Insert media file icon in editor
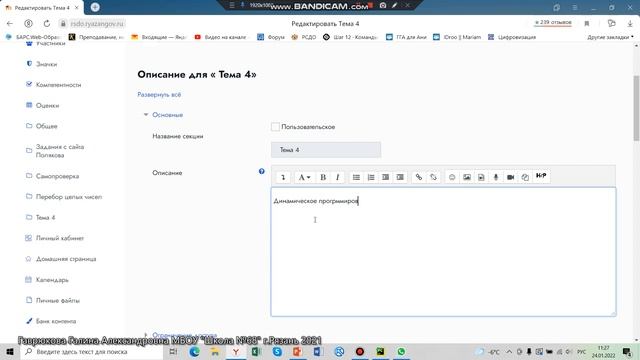The image size is (640, 360). (x=481, y=177)
